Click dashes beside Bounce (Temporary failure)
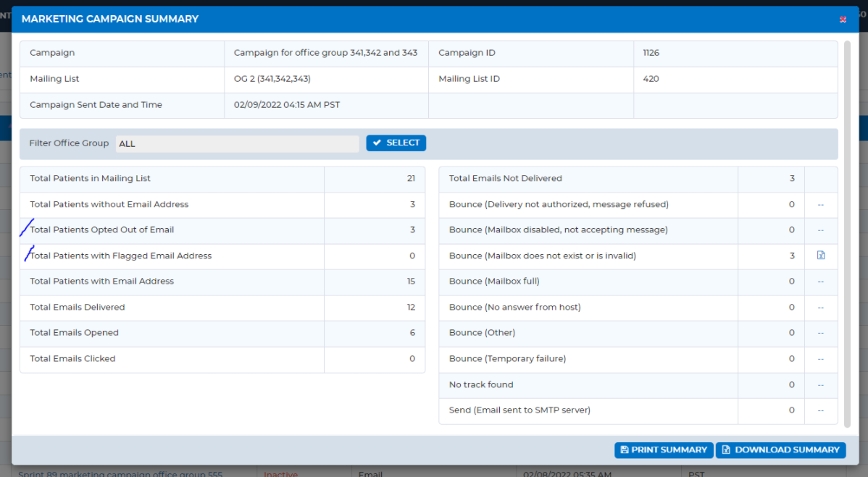 pyautogui.click(x=821, y=359)
